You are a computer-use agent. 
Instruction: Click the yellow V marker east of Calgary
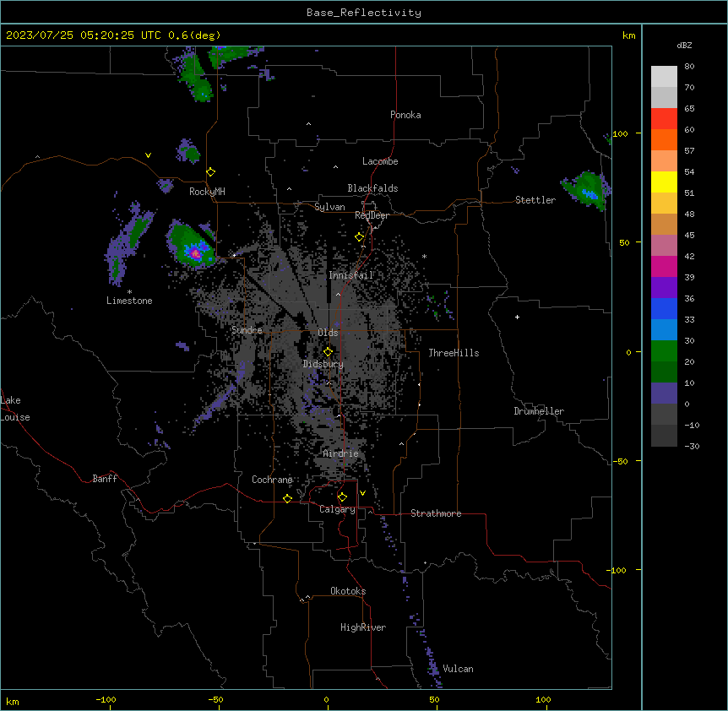(x=362, y=493)
